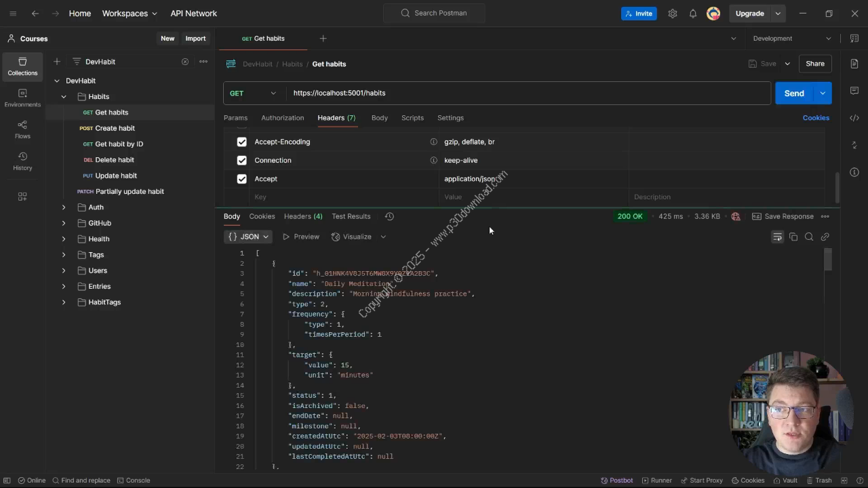Open the hamburger menu icon
Screen dimensions: 868x488
(13, 14)
